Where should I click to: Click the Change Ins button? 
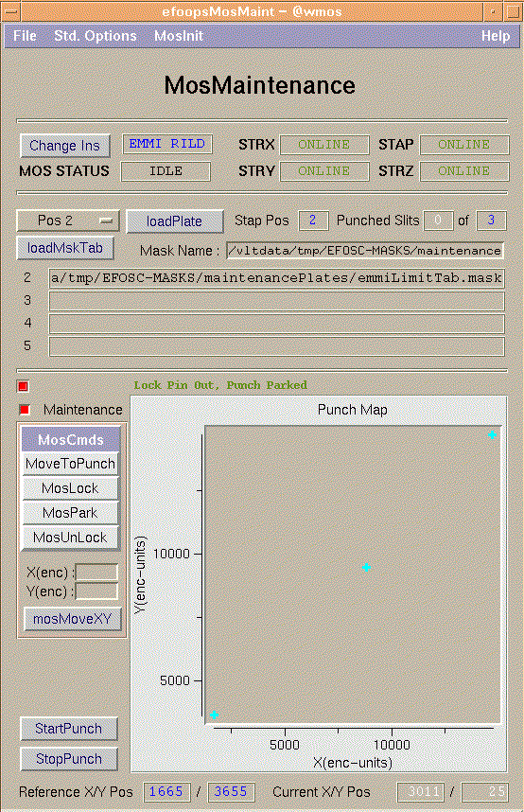(x=64, y=146)
